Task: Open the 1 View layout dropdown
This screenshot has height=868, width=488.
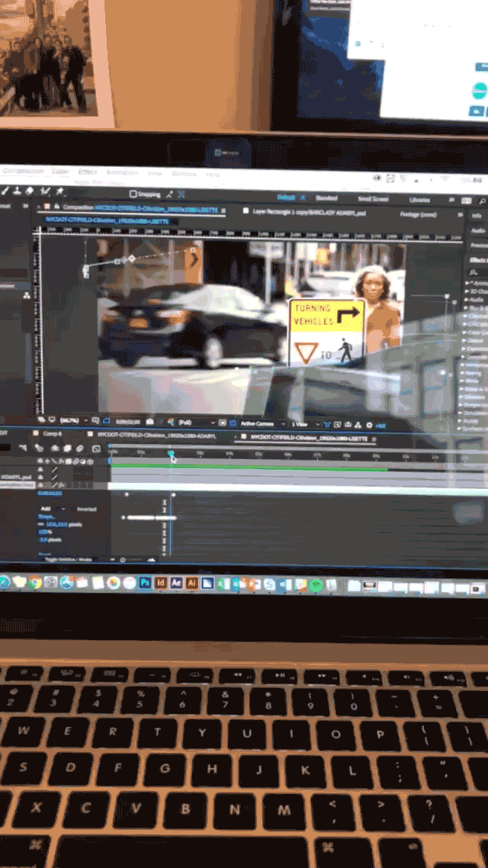Action: [306, 424]
